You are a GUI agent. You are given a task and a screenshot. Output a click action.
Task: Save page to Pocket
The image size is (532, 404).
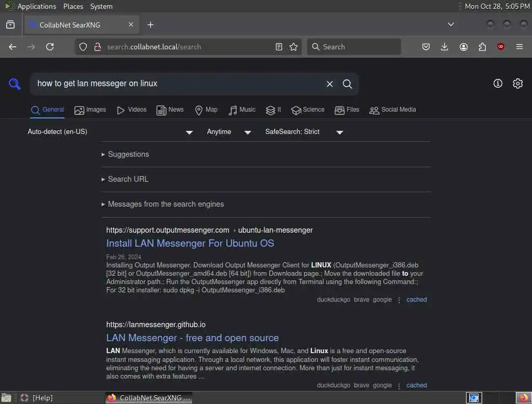[x=426, y=47]
